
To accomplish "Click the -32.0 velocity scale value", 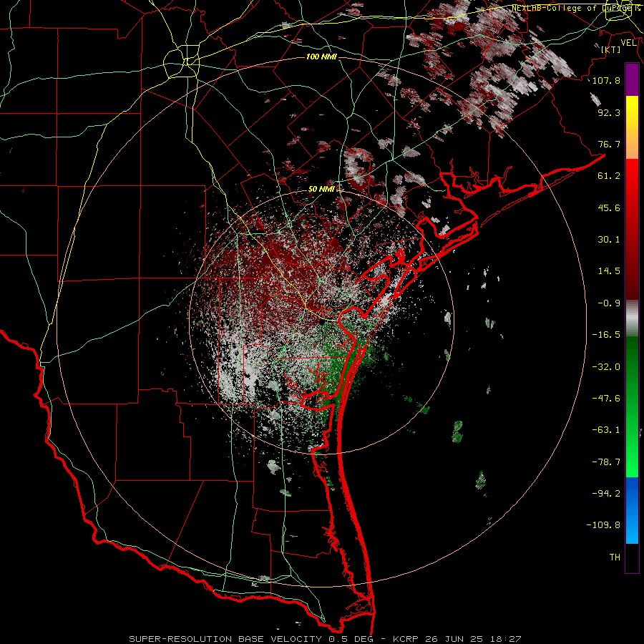I will [x=606, y=367].
